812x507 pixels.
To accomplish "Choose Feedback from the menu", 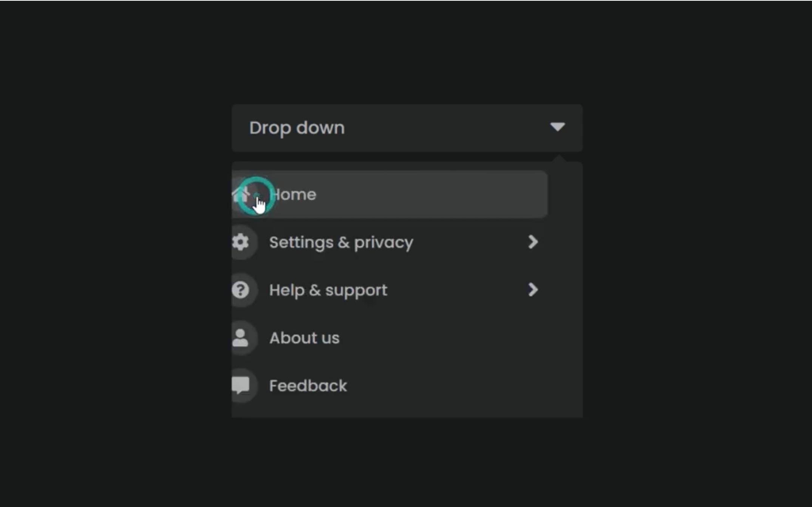I will (x=390, y=385).
